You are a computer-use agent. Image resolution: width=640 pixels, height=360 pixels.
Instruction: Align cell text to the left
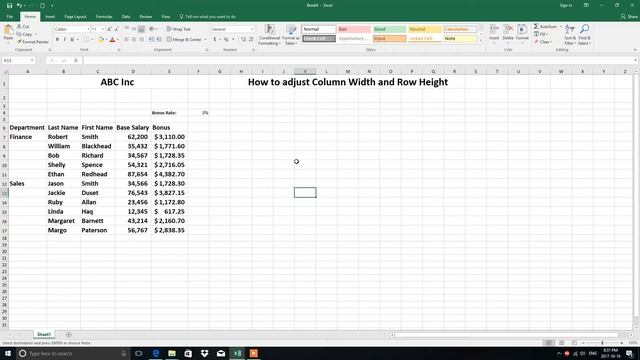127,40
